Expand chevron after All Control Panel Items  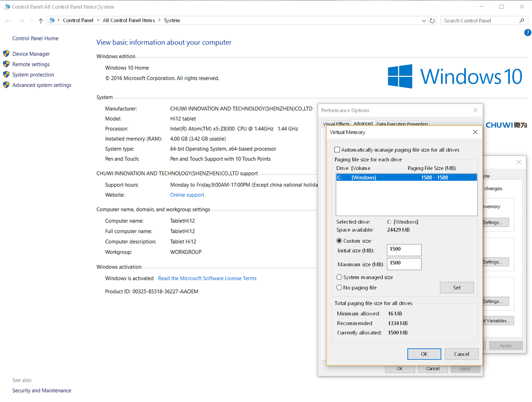tap(159, 20)
